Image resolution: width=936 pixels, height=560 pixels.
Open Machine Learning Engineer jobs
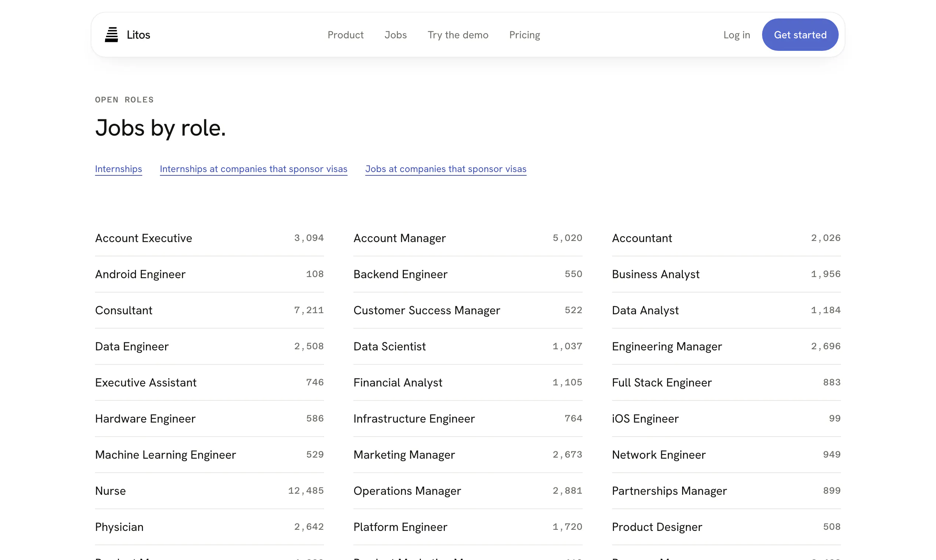(x=209, y=455)
